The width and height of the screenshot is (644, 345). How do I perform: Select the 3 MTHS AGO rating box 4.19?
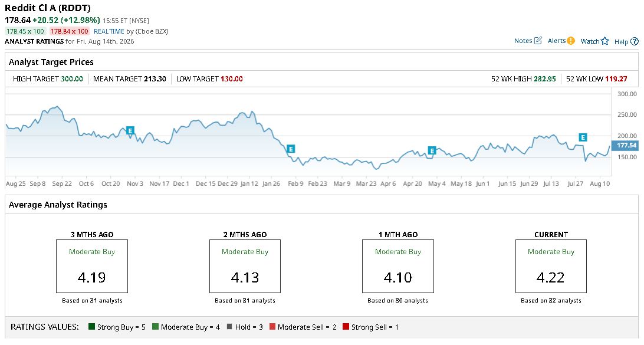92,266
